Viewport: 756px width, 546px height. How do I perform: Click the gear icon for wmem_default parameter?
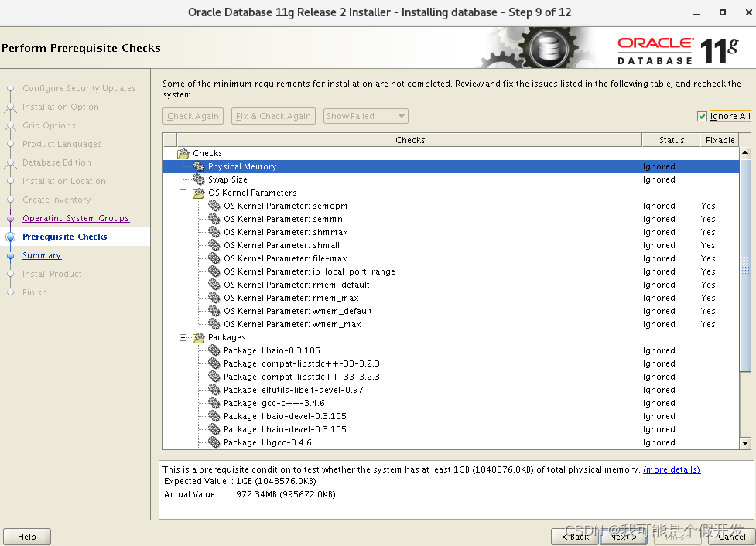214,312
